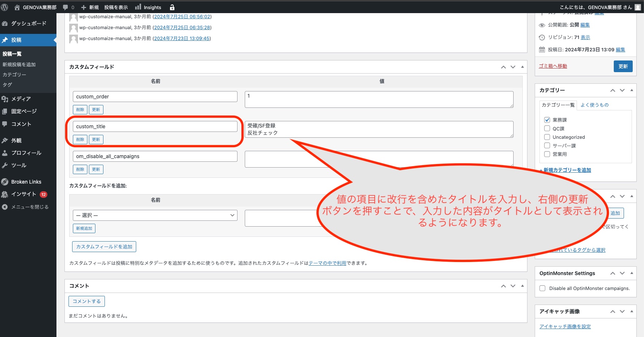Move the カテゴリー panel down
Image resolution: width=644 pixels, height=337 pixels.
tap(622, 90)
